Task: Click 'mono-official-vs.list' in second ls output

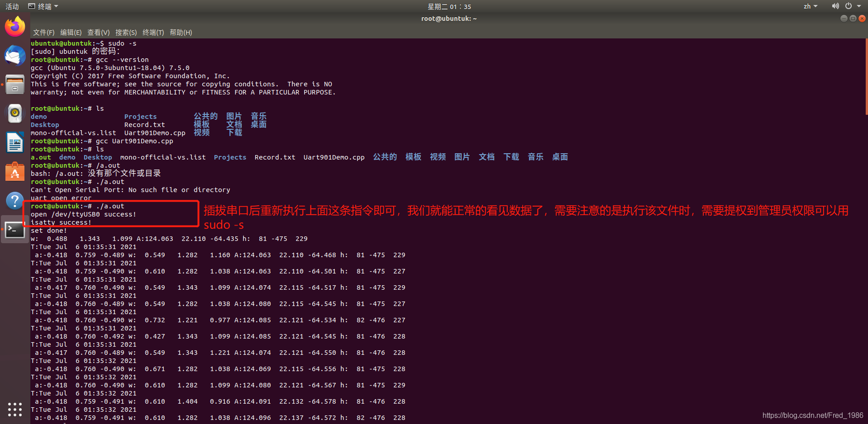Action: (163, 157)
